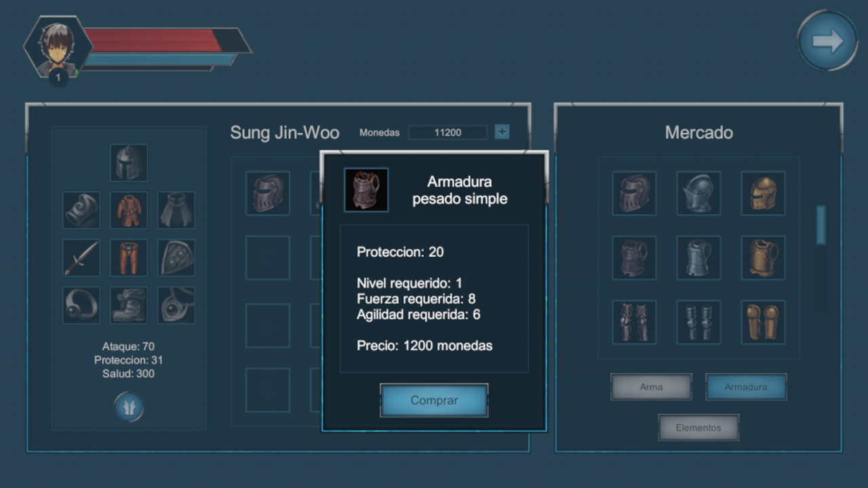Screen dimensions: 868x488
Task: Select the equipped boots slot
Action: (129, 305)
